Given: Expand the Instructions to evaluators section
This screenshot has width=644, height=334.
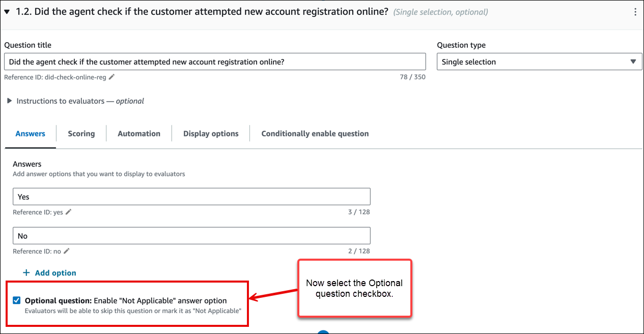Looking at the screenshot, I should pyautogui.click(x=76, y=101).
